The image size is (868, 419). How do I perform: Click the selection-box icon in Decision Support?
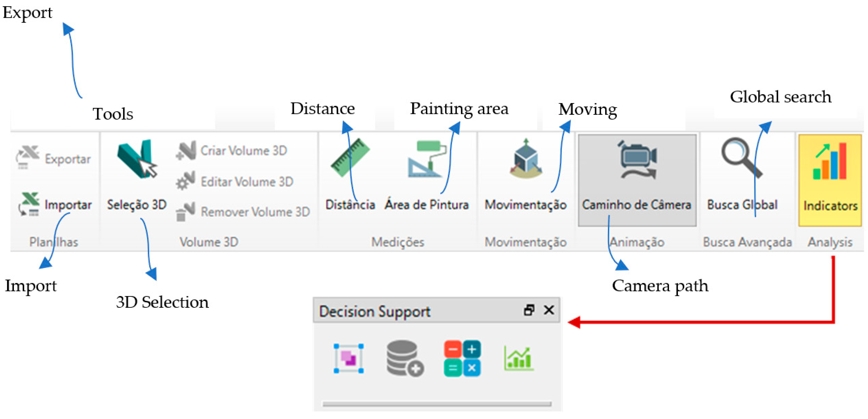coord(348,358)
